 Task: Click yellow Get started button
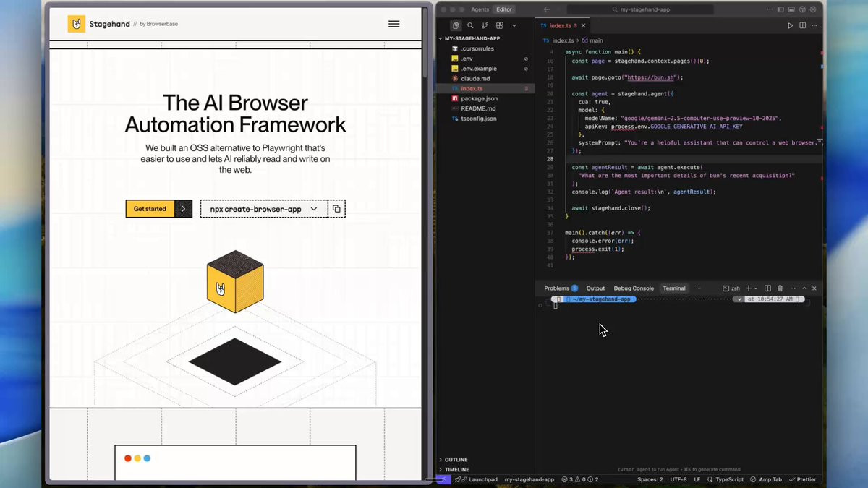pos(150,209)
